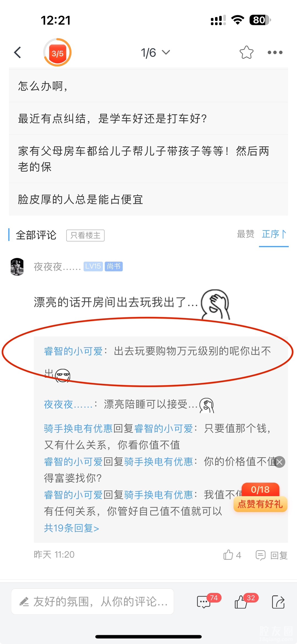This screenshot has width=297, height=644.
Task: Switch comment sorting to 最赞
Action: (246, 234)
